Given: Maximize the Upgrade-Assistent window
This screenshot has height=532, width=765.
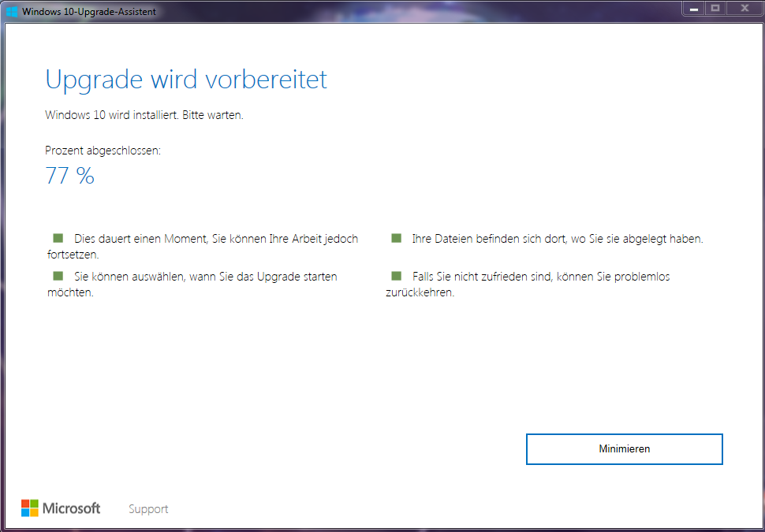Looking at the screenshot, I should (715, 9).
